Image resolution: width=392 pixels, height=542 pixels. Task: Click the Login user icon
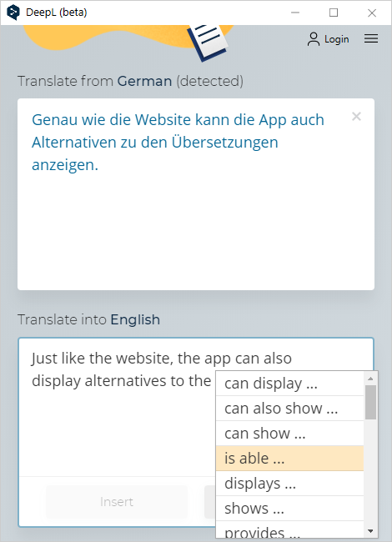point(314,39)
